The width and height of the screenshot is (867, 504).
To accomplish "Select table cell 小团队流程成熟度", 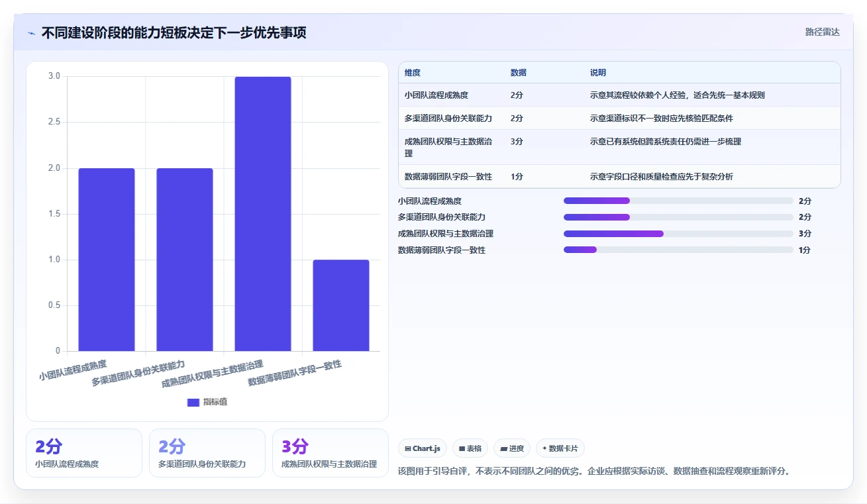I will pyautogui.click(x=436, y=95).
